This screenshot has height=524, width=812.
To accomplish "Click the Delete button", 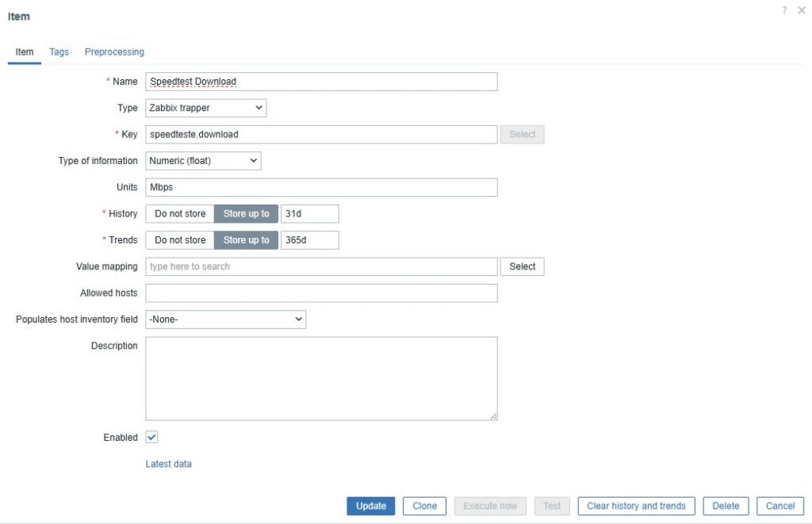I will click(725, 506).
